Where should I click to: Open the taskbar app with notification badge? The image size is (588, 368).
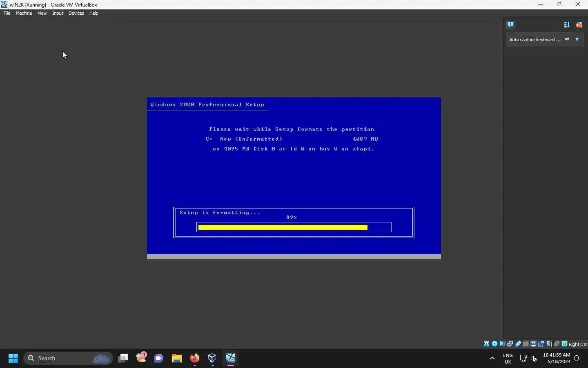click(141, 357)
